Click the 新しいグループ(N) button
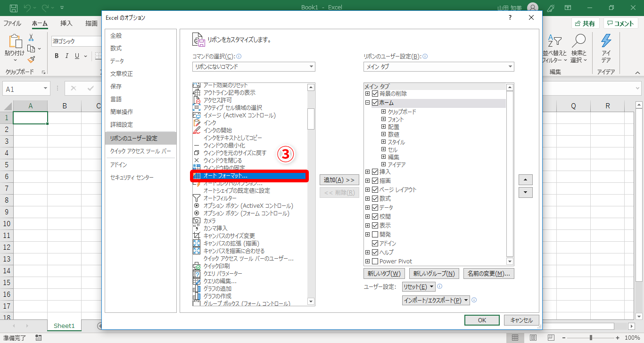Screen dimensions: 644x343 click(x=434, y=274)
